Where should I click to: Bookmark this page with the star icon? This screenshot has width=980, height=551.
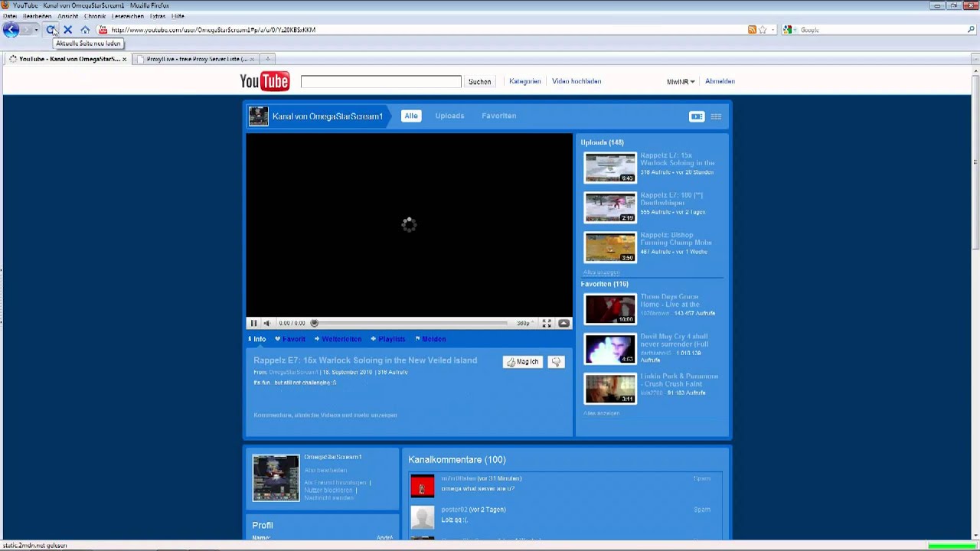click(x=763, y=30)
